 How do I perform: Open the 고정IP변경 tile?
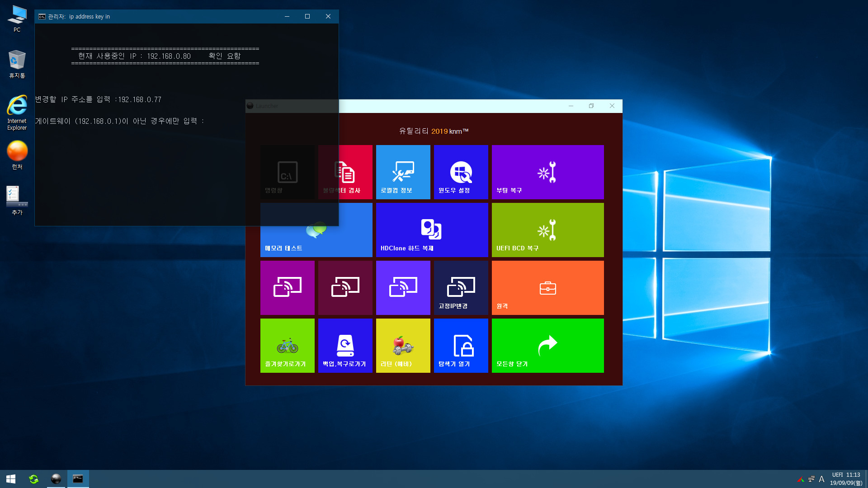(x=461, y=288)
